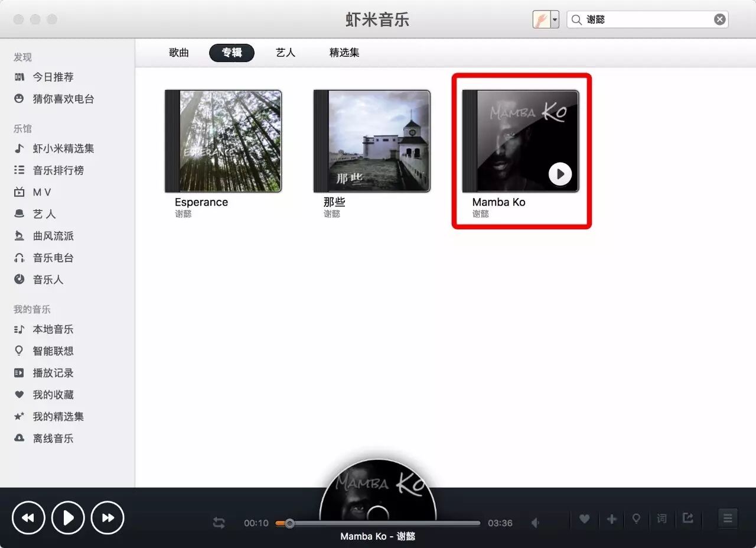756x548 pixels.
Task: Open the Esperance album cover
Action: coord(223,141)
